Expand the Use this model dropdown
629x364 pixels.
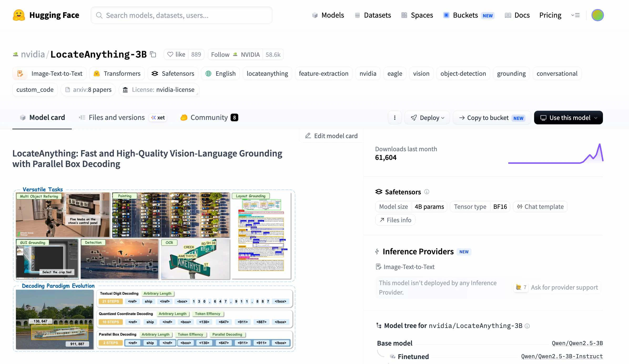pos(568,118)
